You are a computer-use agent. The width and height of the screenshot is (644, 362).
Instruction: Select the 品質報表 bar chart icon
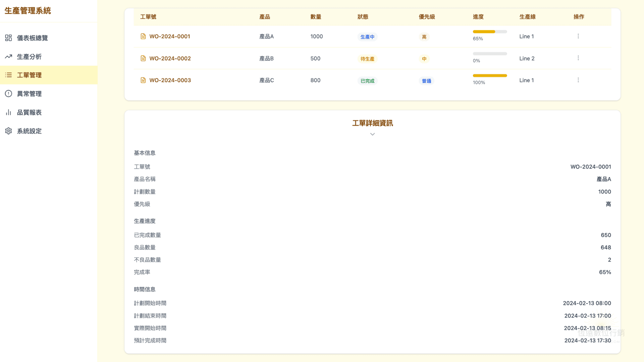tap(8, 112)
